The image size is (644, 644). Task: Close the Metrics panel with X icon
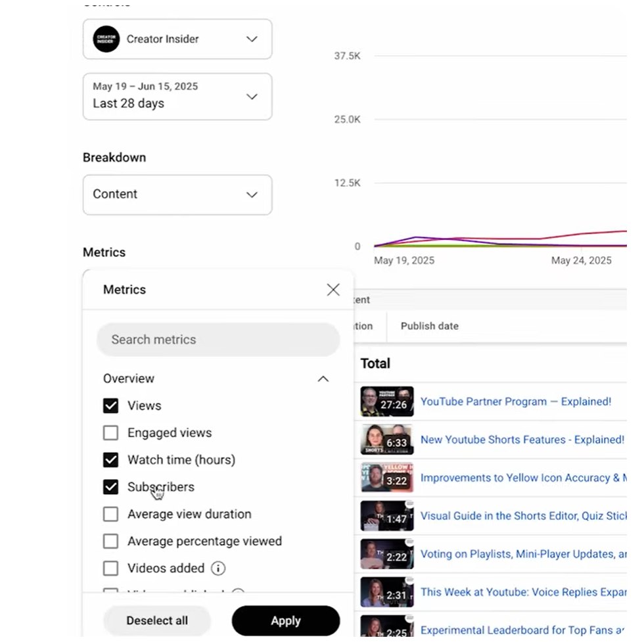(333, 290)
